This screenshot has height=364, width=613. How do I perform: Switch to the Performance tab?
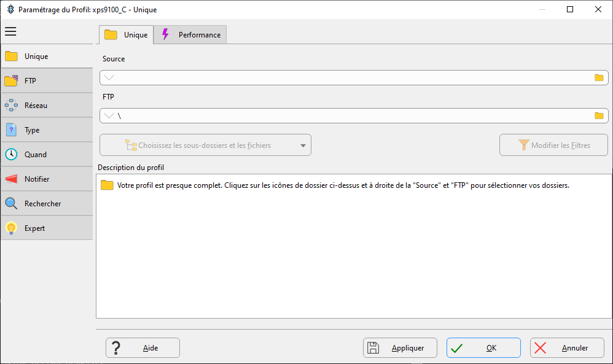tap(190, 35)
